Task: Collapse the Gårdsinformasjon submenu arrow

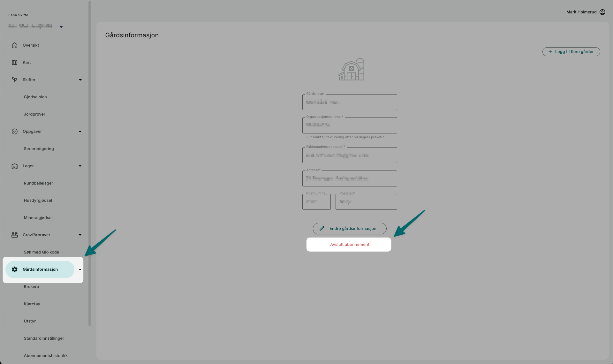Action: click(80, 269)
